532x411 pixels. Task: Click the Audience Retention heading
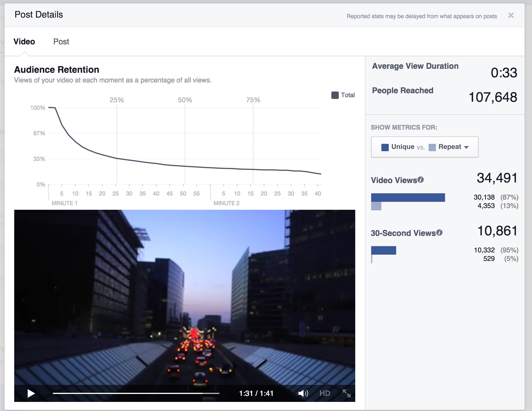[57, 70]
